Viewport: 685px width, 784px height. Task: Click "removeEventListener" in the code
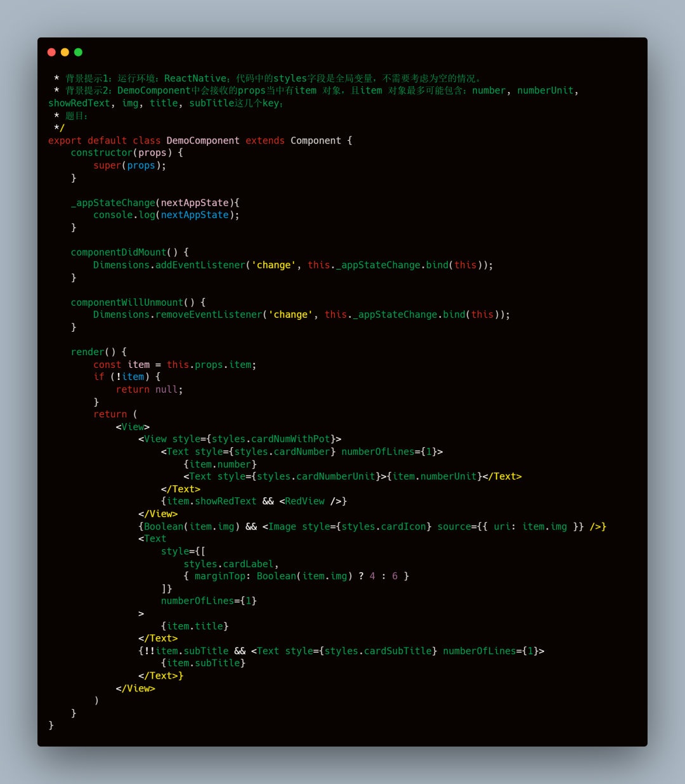[x=209, y=315]
